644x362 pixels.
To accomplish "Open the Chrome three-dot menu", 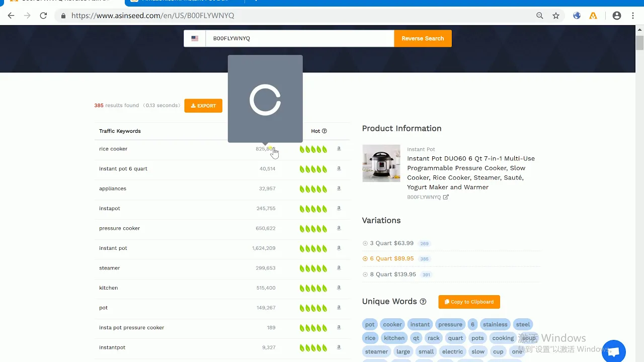I will (x=632, y=16).
